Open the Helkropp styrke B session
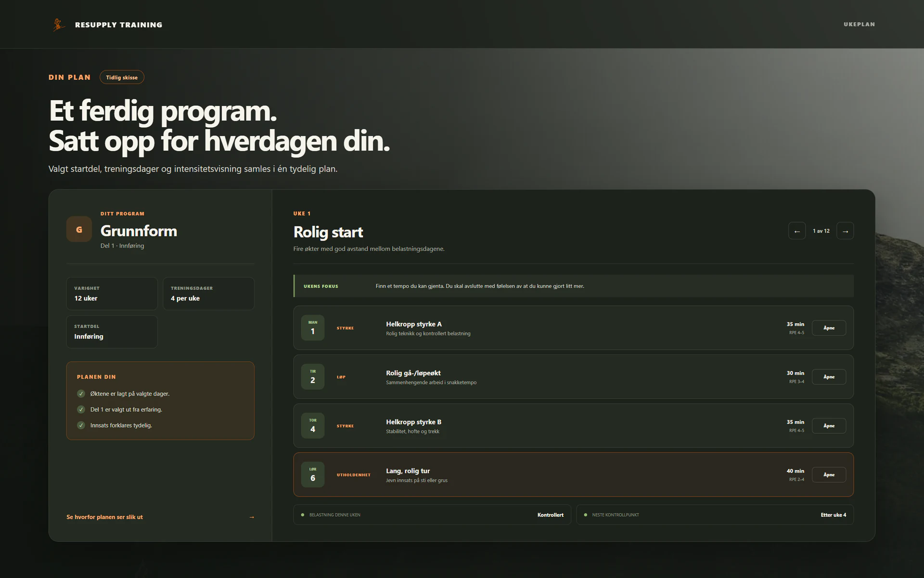924x578 pixels. [829, 426]
